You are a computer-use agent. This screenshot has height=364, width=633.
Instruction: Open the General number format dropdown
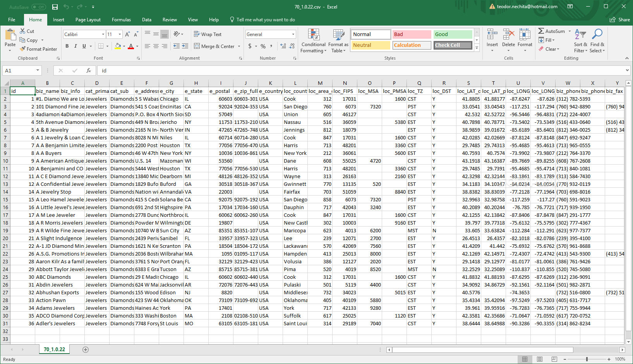pyautogui.click(x=293, y=34)
